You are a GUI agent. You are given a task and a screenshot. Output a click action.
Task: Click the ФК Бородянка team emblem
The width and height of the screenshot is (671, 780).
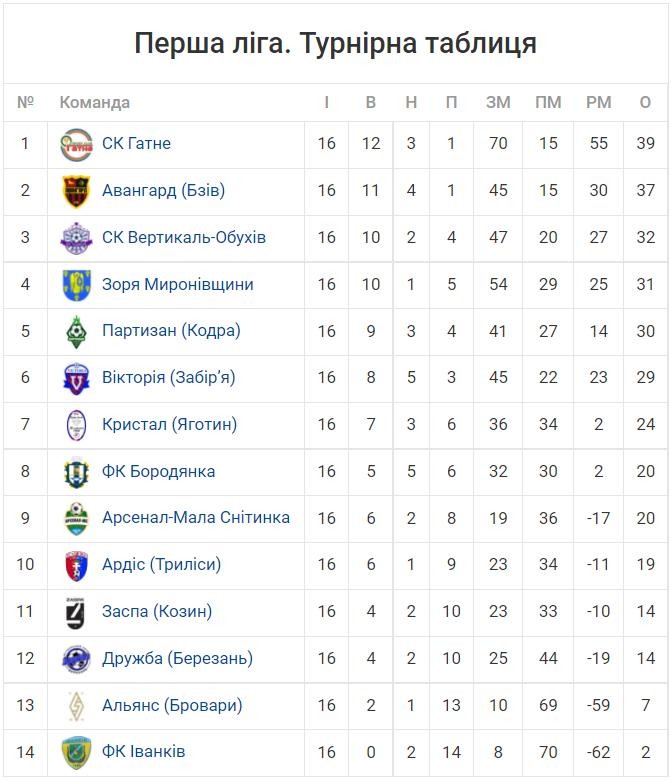click(x=76, y=472)
